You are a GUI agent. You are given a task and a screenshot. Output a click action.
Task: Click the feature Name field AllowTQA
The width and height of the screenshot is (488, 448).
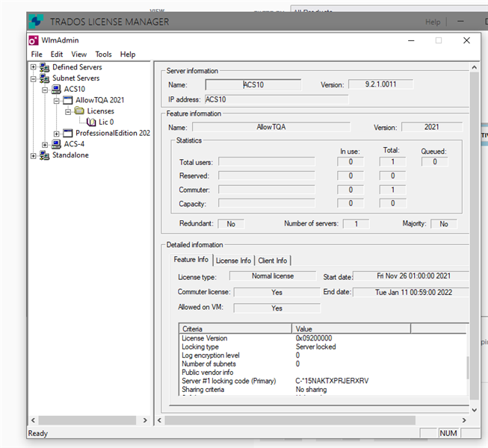click(x=271, y=127)
